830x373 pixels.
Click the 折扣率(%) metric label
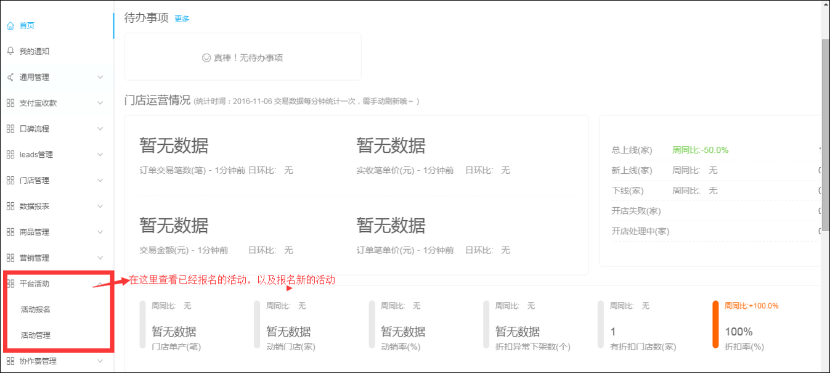(744, 348)
